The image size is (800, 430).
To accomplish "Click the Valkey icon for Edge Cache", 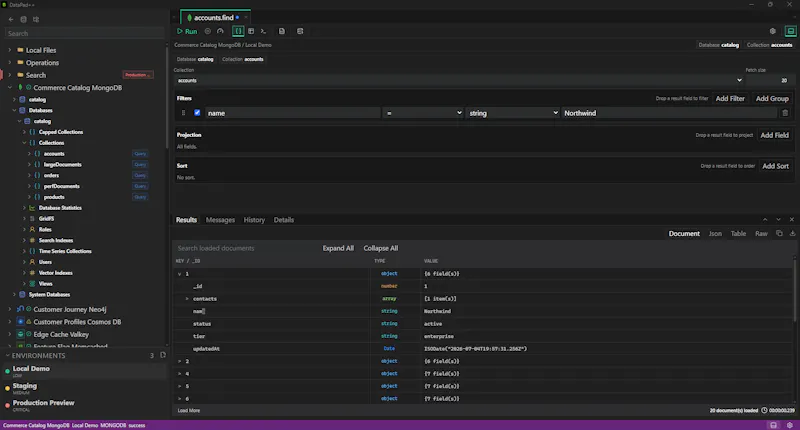I will pyautogui.click(x=20, y=334).
